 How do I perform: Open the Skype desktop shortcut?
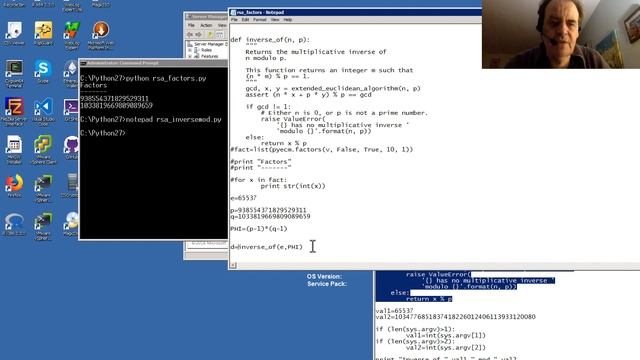43,70
